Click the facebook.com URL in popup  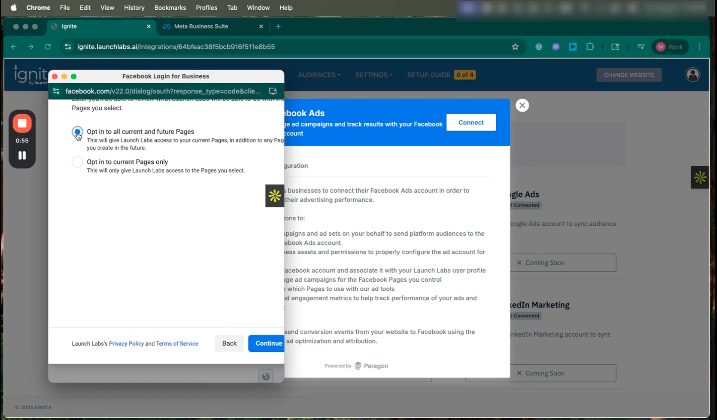pyautogui.click(x=163, y=91)
